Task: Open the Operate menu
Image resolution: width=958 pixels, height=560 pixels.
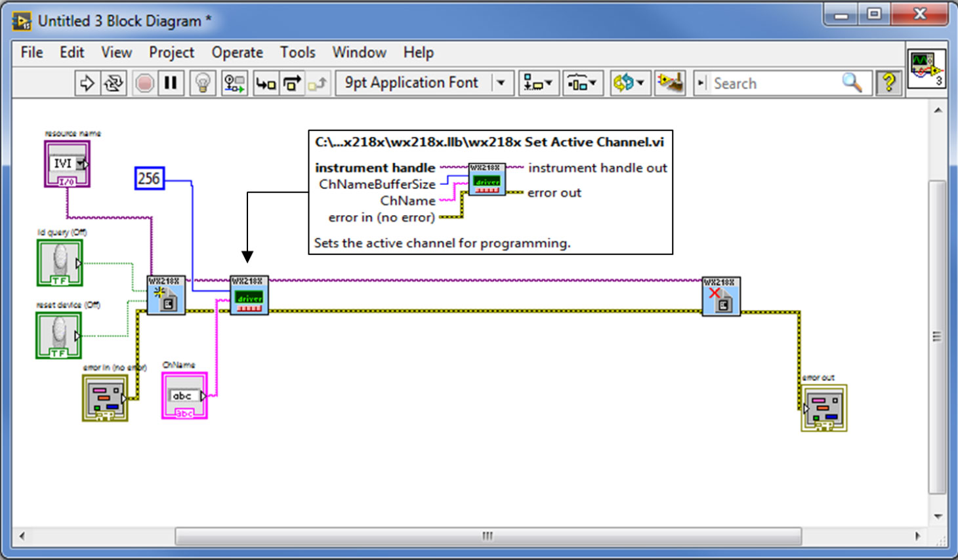Action: click(237, 52)
